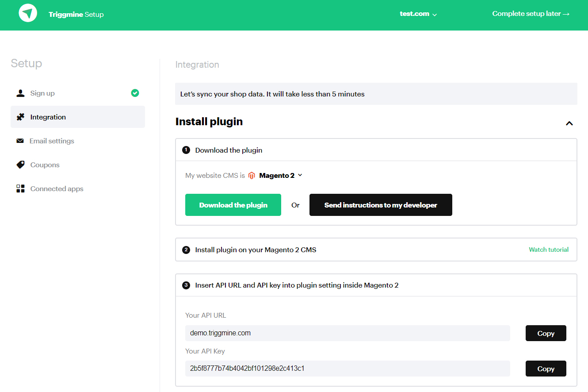Click the My website CMS is label
This screenshot has height=392, width=588.
[x=215, y=176]
